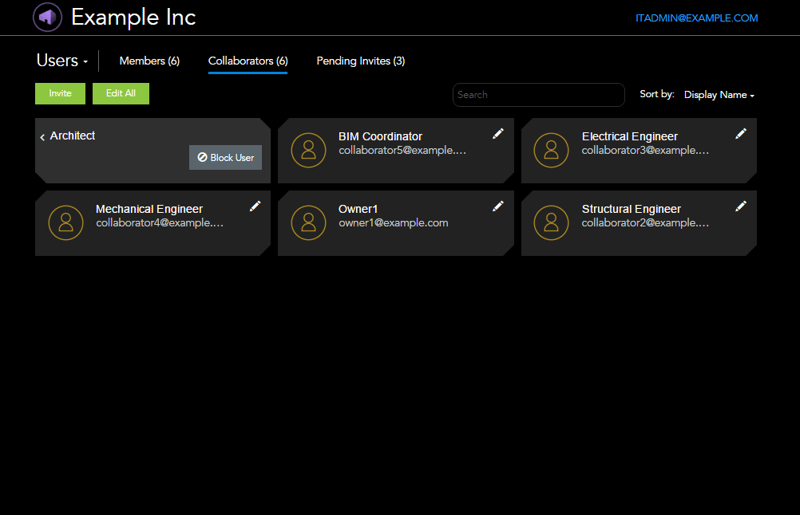
Task: Open the Pending Invites (3) tab
Action: tap(361, 61)
